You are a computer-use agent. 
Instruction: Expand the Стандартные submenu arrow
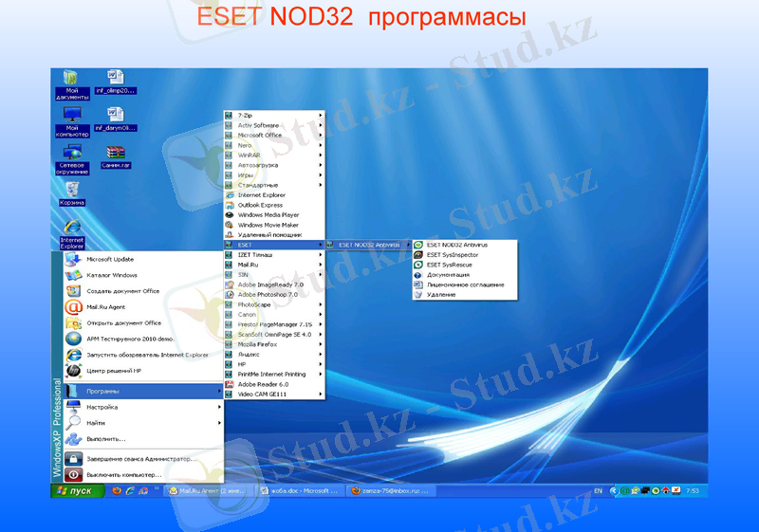click(321, 185)
